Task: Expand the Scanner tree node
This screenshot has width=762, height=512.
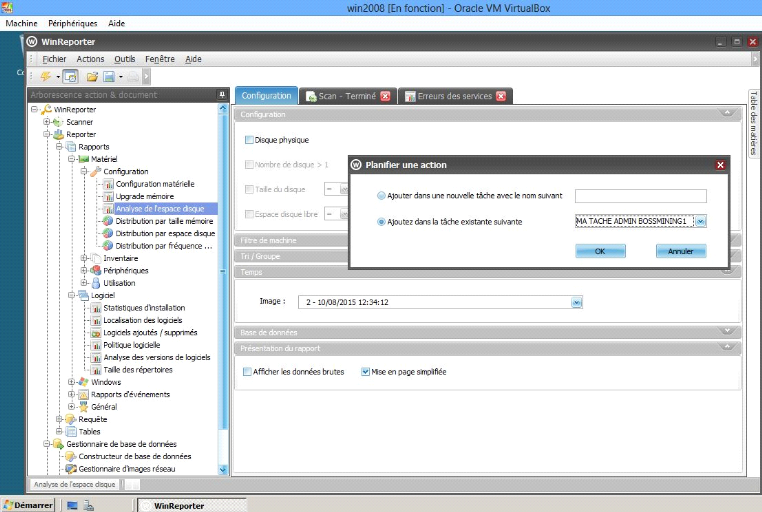Action: (47, 122)
